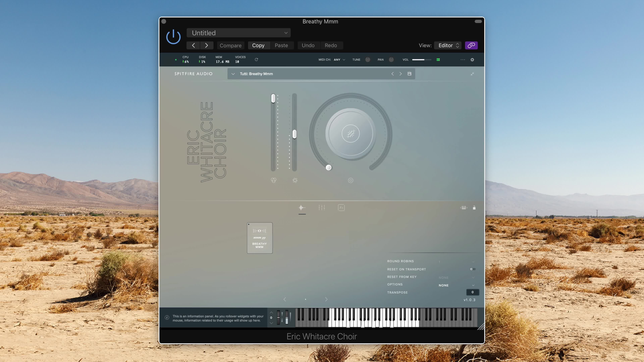
Task: Toggle Reset On Transport switch
Action: pyautogui.click(x=472, y=269)
